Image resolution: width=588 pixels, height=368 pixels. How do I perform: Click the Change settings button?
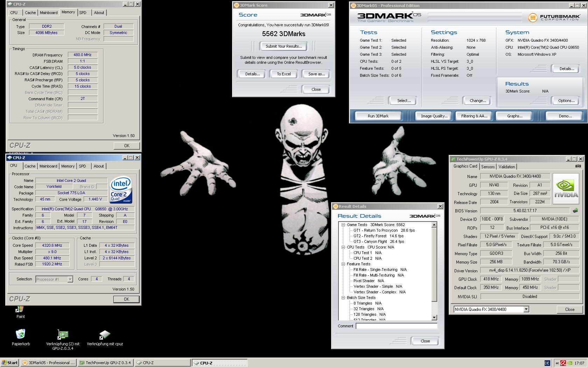tap(478, 101)
